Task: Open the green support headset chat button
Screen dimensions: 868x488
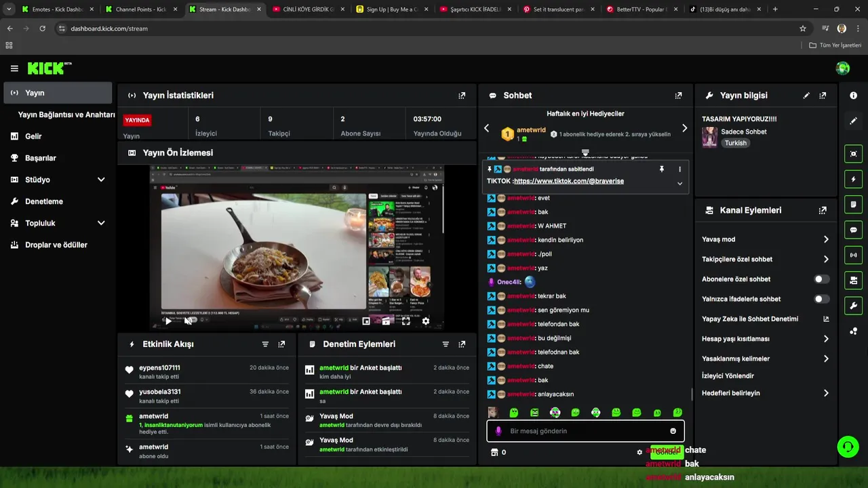Action: [848, 447]
